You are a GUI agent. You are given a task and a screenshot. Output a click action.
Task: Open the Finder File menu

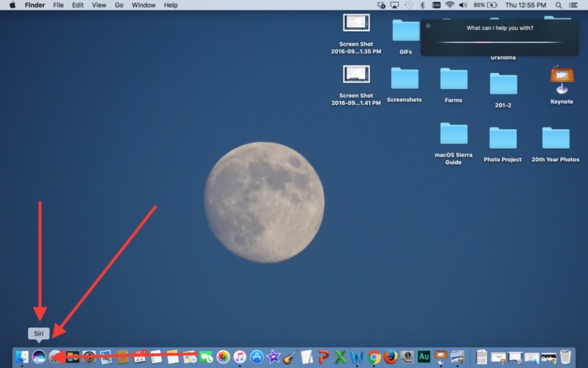(x=58, y=5)
